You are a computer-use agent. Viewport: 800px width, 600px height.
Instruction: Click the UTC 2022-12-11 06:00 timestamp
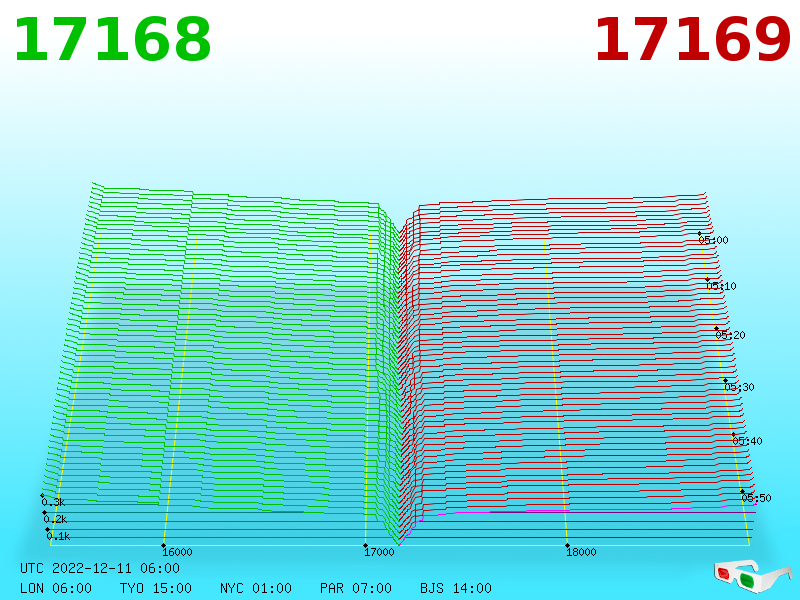(x=100, y=568)
